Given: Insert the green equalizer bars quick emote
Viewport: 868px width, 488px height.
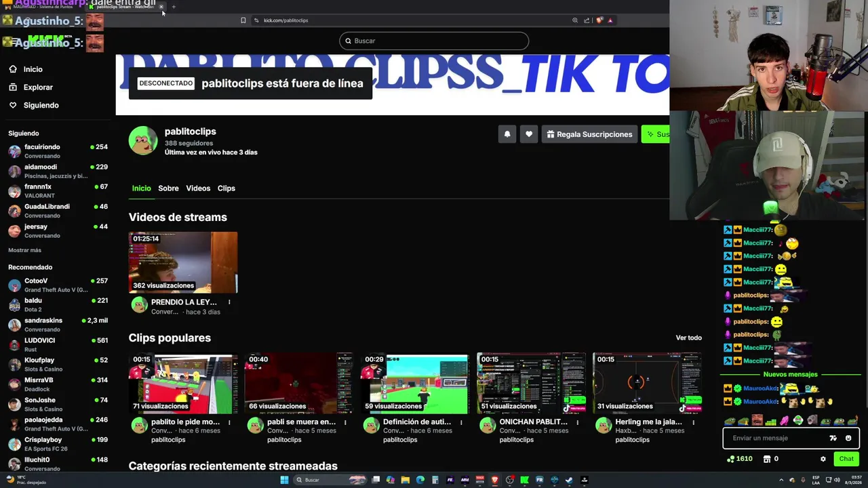Looking at the screenshot, I should click(770, 421).
